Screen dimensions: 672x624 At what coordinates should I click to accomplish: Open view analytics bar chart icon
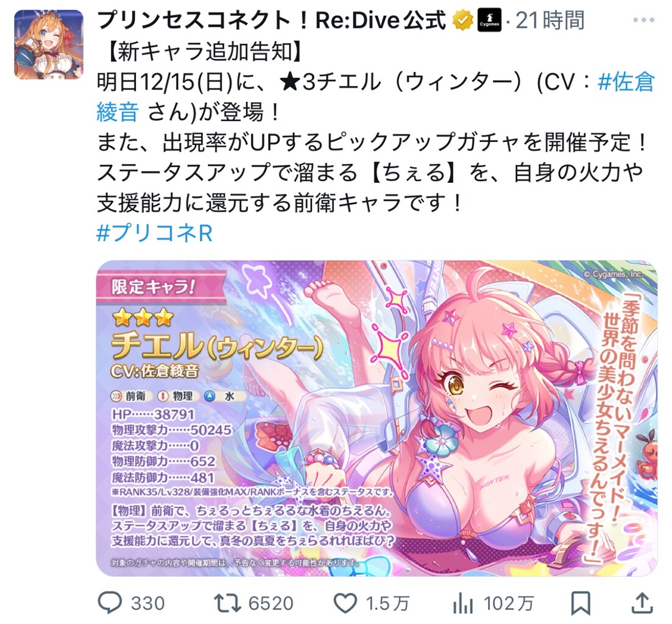click(463, 603)
